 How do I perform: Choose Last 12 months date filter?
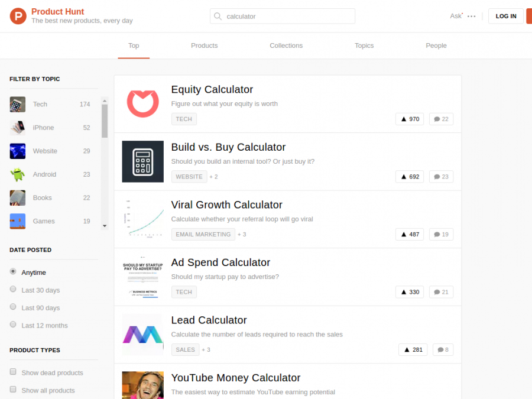point(13,325)
